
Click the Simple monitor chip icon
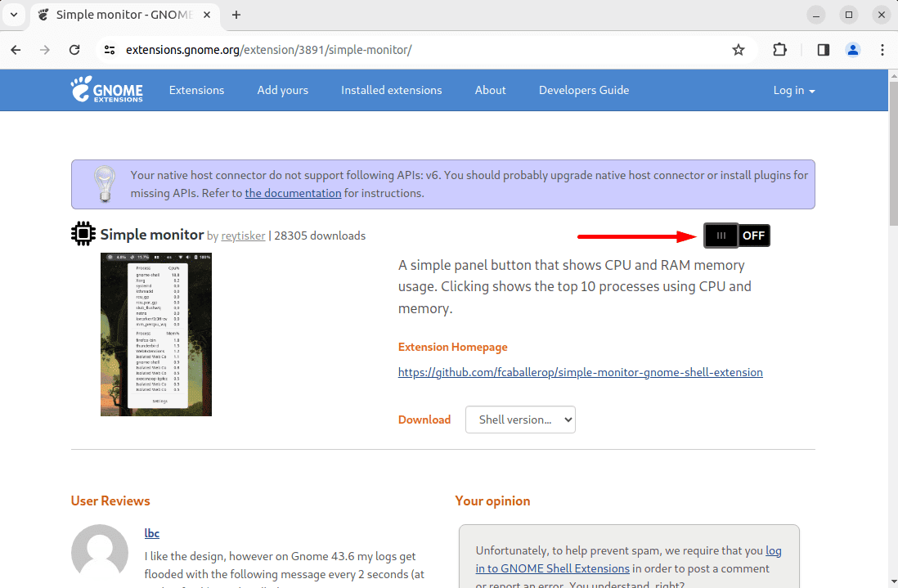(x=83, y=234)
